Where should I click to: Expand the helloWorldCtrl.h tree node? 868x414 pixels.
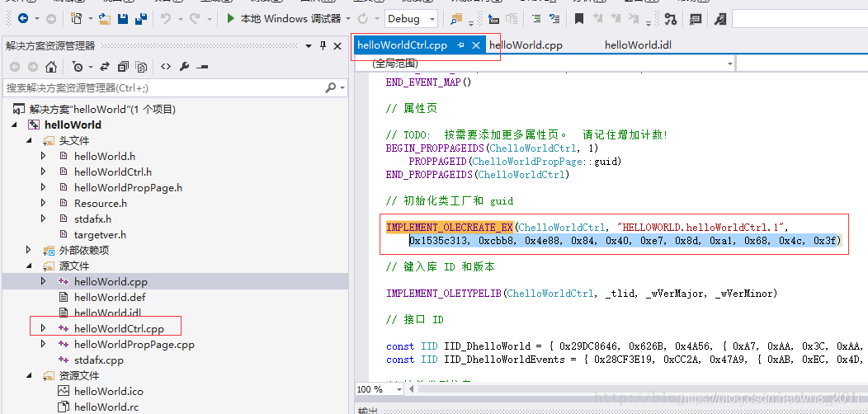[x=43, y=172]
